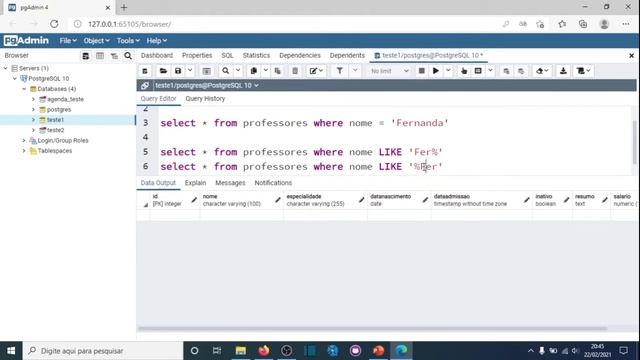Expand the agenda_teste database node
The width and height of the screenshot is (640, 360).
33,99
